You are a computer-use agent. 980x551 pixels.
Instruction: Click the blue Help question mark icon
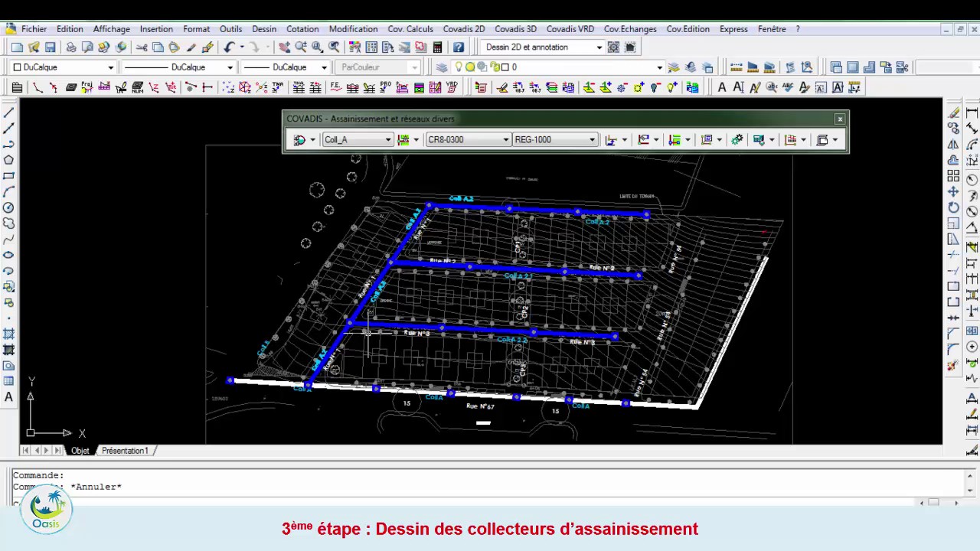458,47
